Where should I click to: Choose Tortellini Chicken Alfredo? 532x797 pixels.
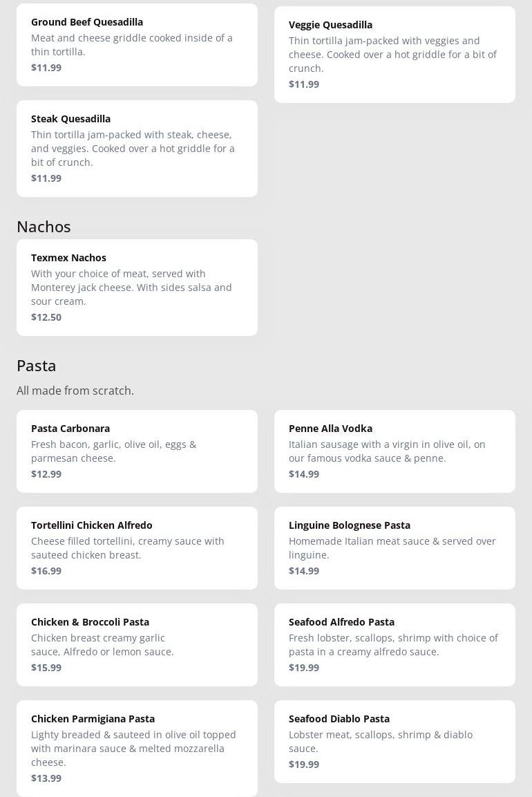tap(137, 547)
